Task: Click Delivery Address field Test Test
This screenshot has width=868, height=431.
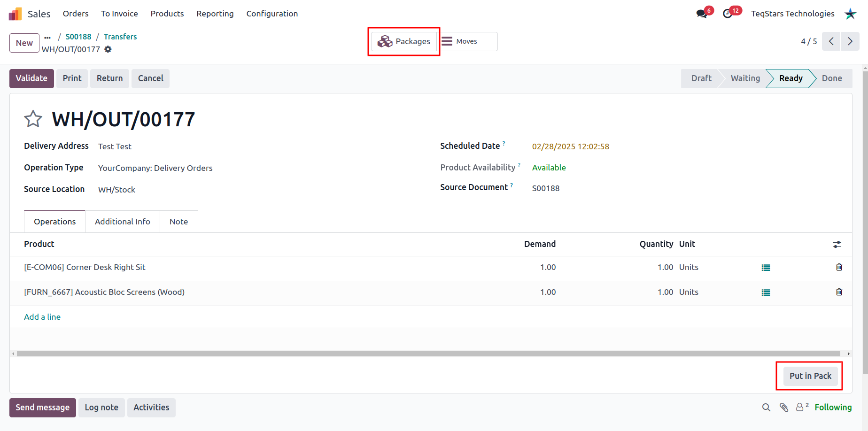Action: 115,146
